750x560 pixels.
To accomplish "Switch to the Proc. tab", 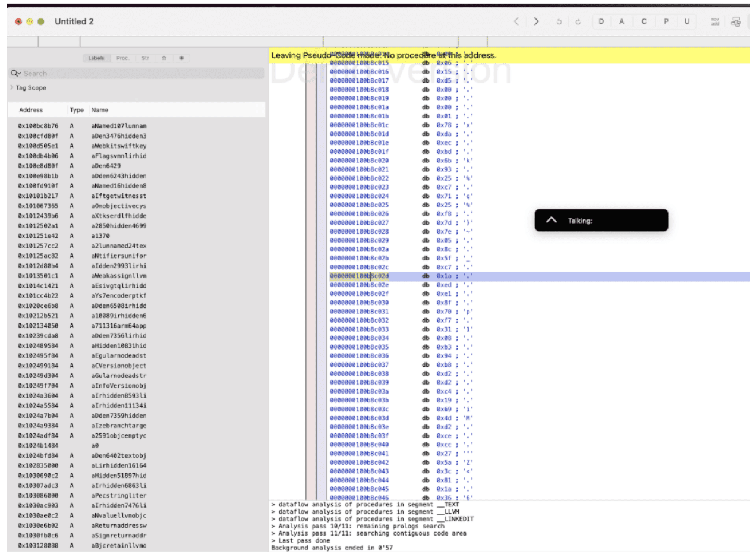I will pos(123,58).
